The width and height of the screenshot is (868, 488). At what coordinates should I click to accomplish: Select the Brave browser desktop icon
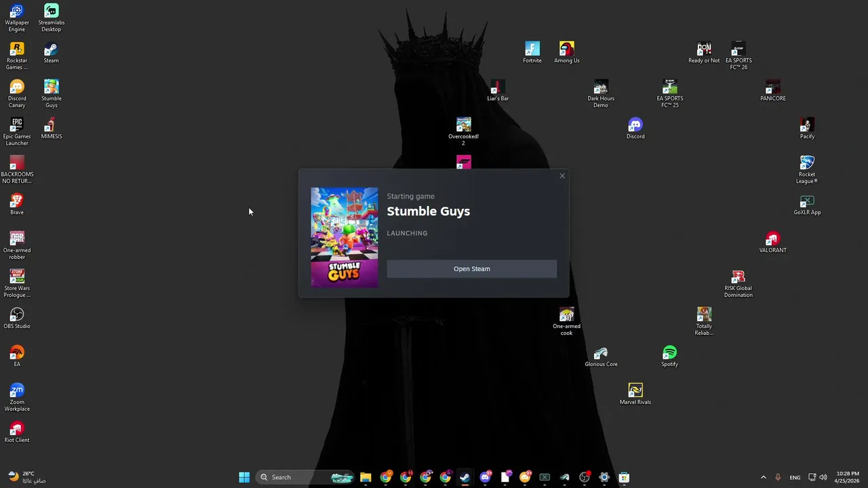point(17,205)
